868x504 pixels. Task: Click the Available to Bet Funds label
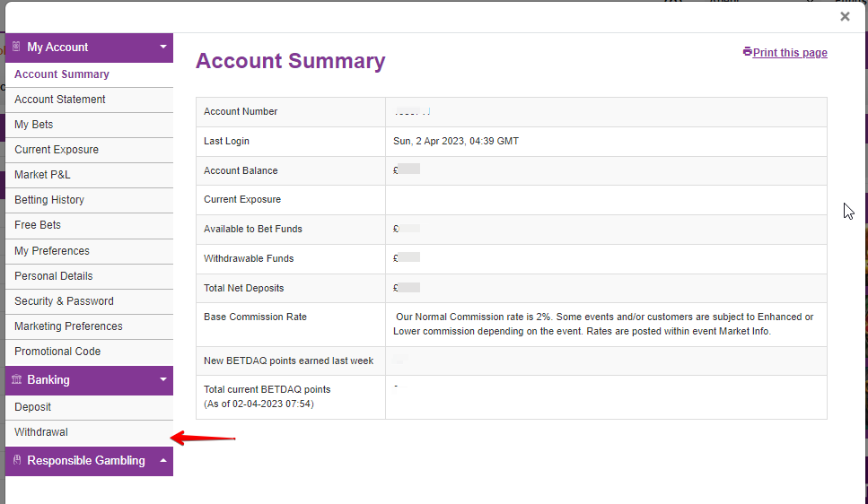pos(253,229)
